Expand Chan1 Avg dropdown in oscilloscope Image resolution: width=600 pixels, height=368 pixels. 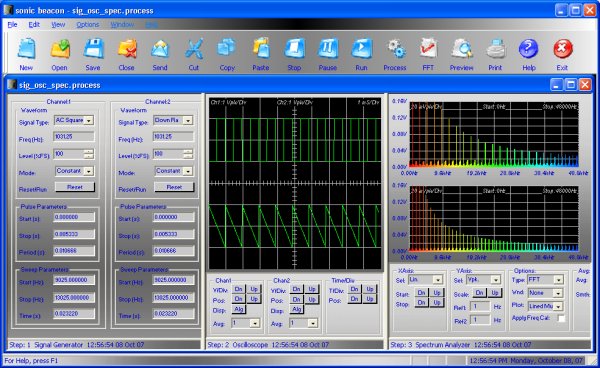(x=255, y=324)
